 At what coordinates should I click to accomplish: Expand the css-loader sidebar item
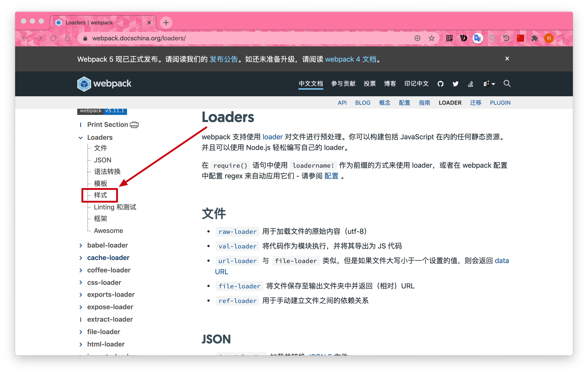pos(81,283)
